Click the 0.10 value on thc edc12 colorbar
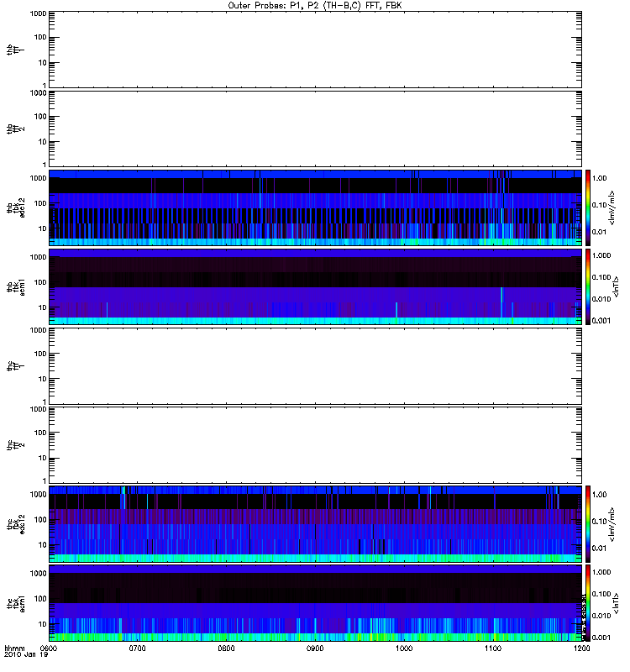 [x=599, y=521]
